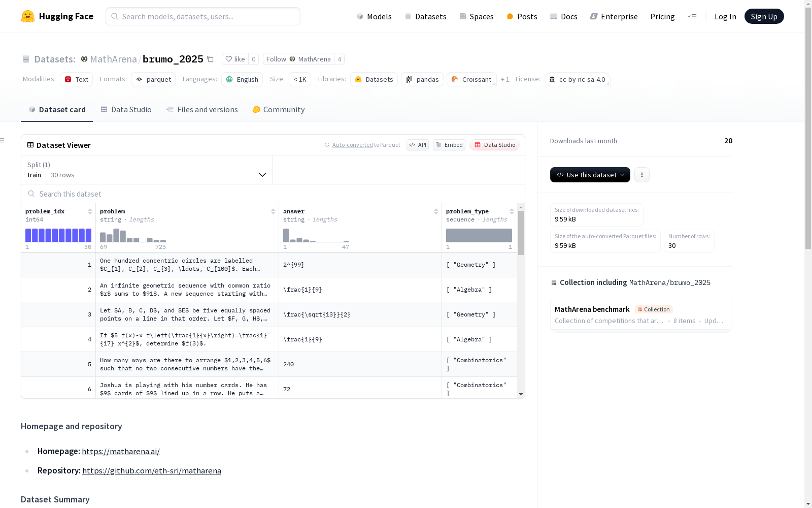Open Data Studio from the viewer header
The height and width of the screenshot is (508, 812).
[x=494, y=145]
